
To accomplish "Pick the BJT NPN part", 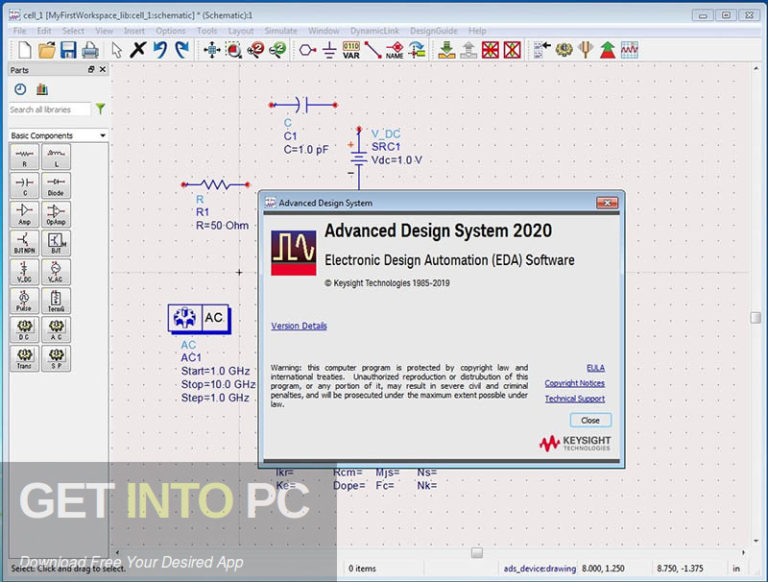I will click(24, 243).
